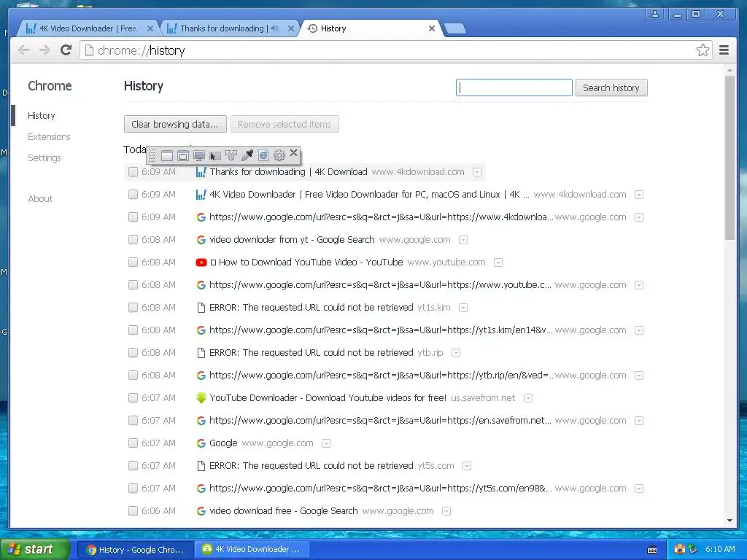This screenshot has width=747, height=560.
Task: Select checkbox for How to Download YouTube Video
Action: coord(133,262)
